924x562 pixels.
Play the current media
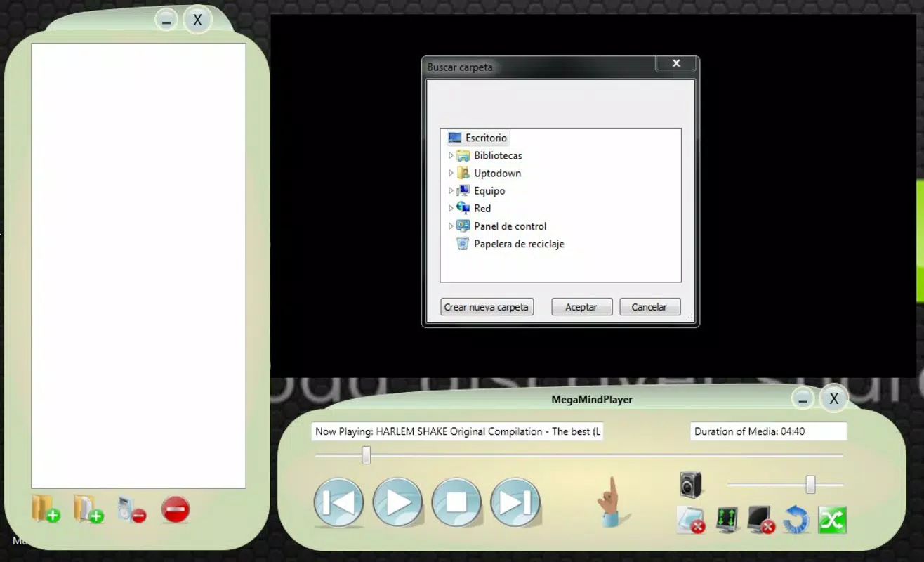point(397,502)
